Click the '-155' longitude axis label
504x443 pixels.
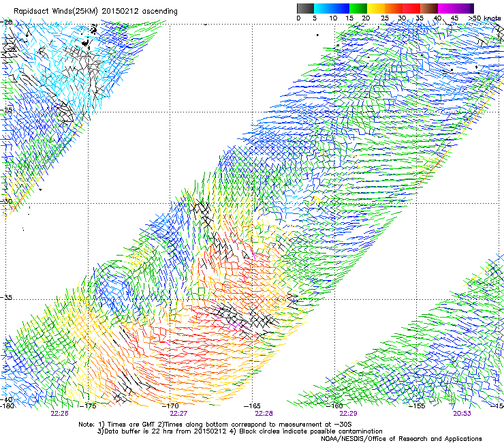coord(417,406)
